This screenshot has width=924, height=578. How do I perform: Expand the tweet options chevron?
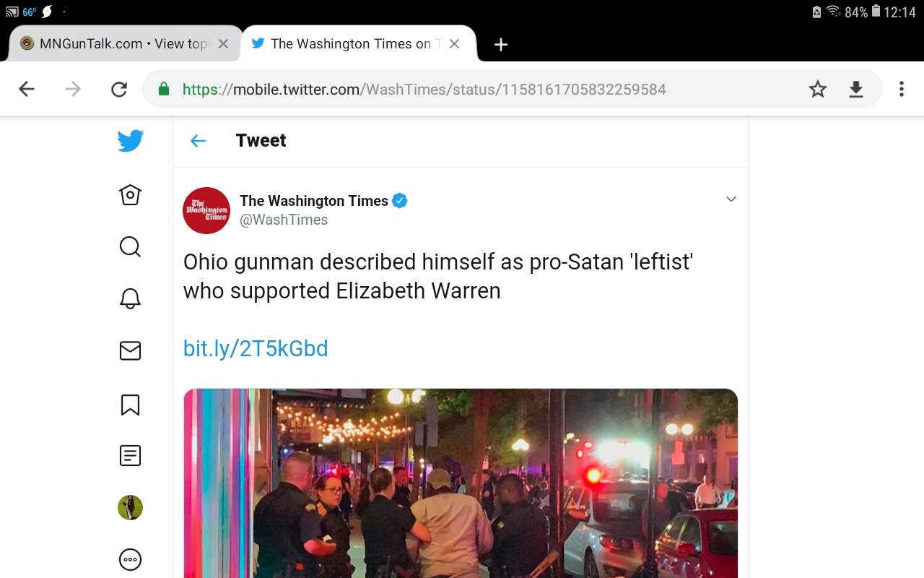731,199
